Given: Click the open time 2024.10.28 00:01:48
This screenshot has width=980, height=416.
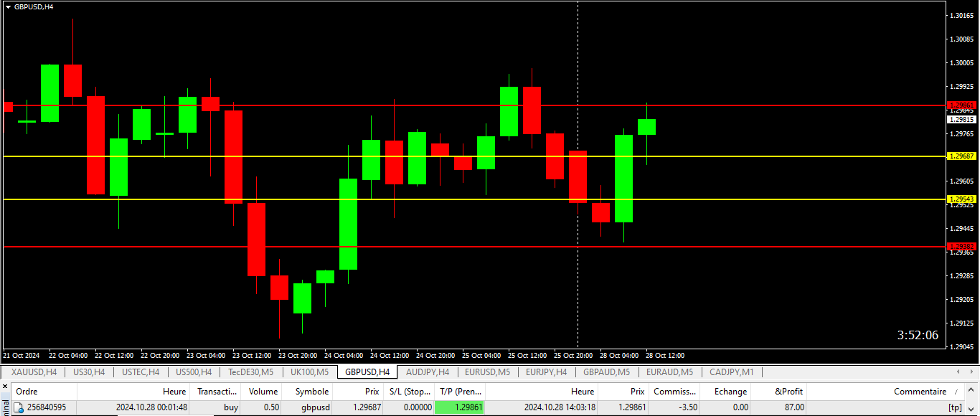Looking at the screenshot, I should 151,407.
